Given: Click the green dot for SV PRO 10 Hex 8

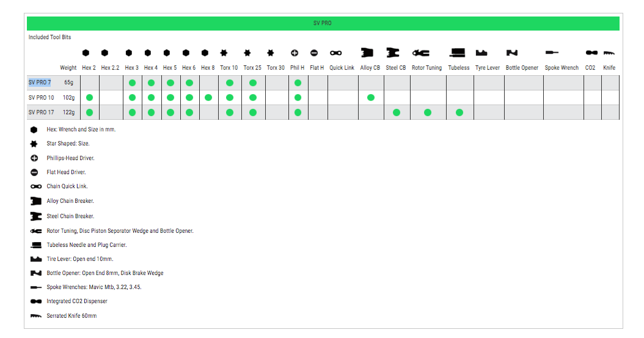Looking at the screenshot, I should (x=208, y=97).
